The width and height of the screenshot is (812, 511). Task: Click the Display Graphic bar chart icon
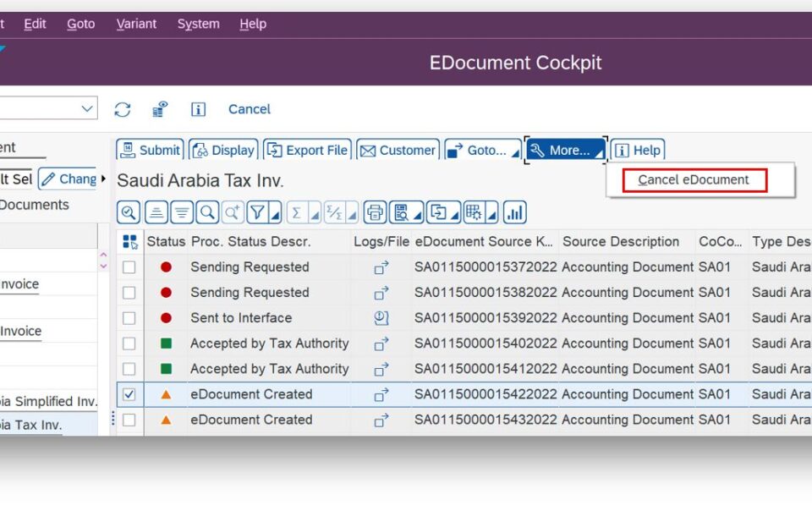point(515,213)
